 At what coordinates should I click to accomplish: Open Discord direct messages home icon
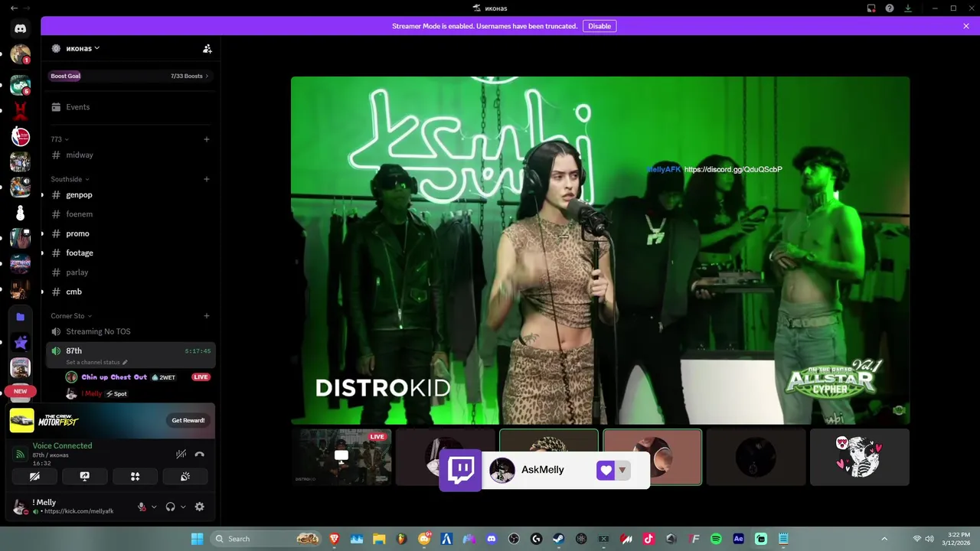coord(21,29)
